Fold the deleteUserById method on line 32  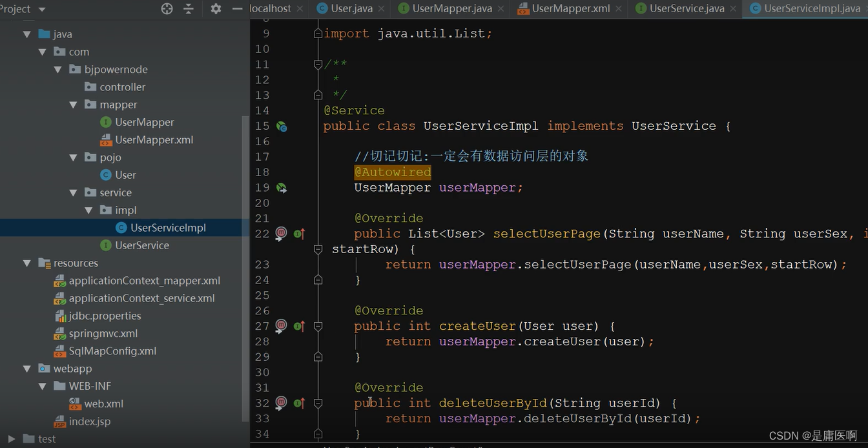(318, 403)
